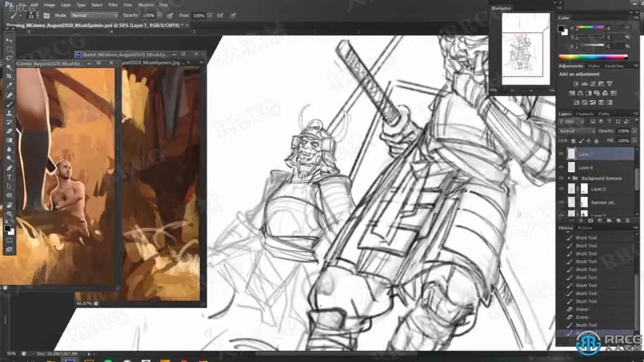This screenshot has height=362, width=644.
Task: Click the add layer mask icon
Action: pos(590,220)
